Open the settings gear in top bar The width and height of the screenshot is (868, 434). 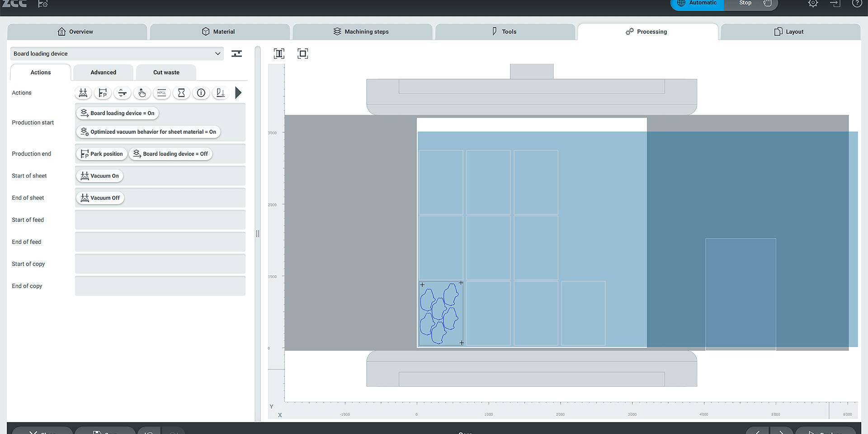pos(813,4)
